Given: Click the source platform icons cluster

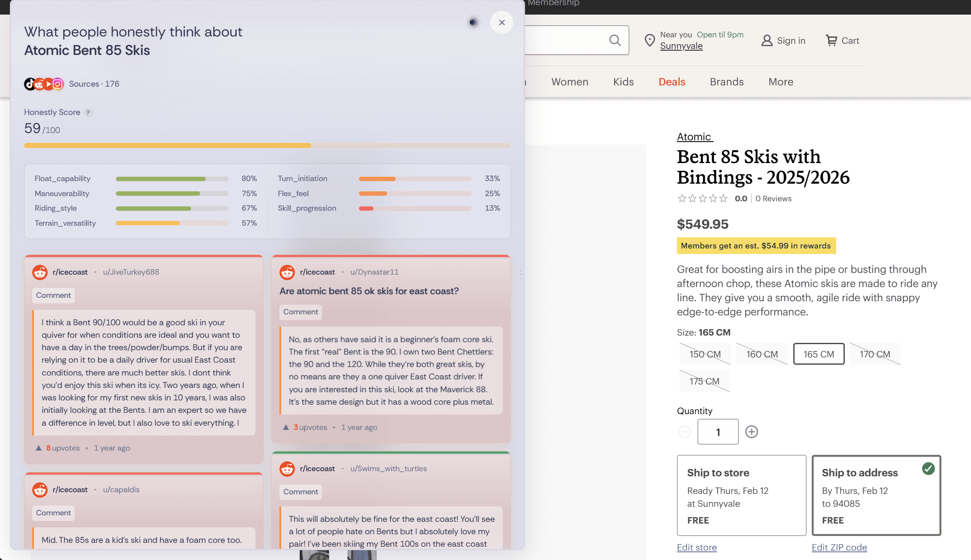Looking at the screenshot, I should pos(44,84).
